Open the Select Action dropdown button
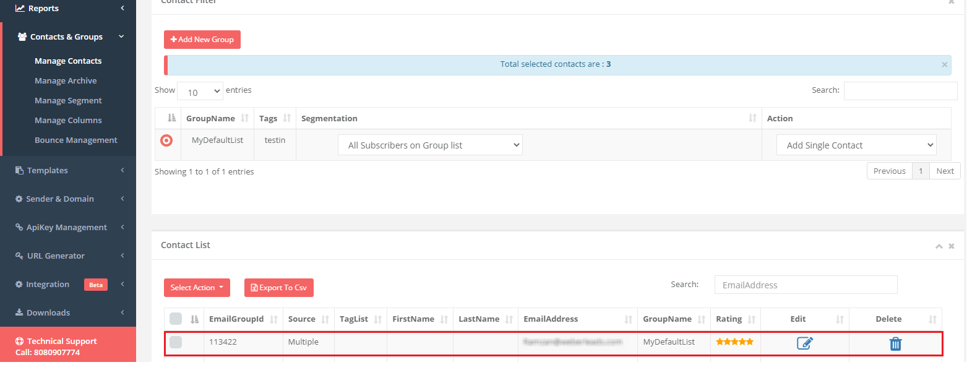 pyautogui.click(x=197, y=288)
